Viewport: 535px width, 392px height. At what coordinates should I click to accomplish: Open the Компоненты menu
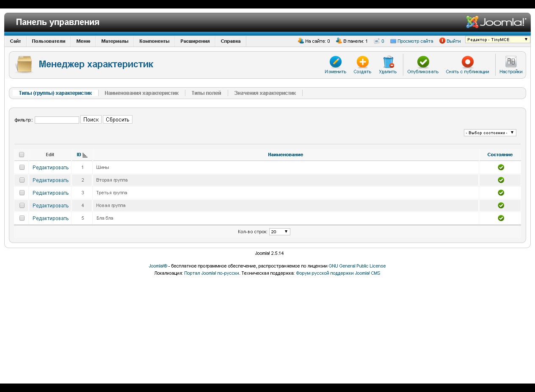pos(154,41)
